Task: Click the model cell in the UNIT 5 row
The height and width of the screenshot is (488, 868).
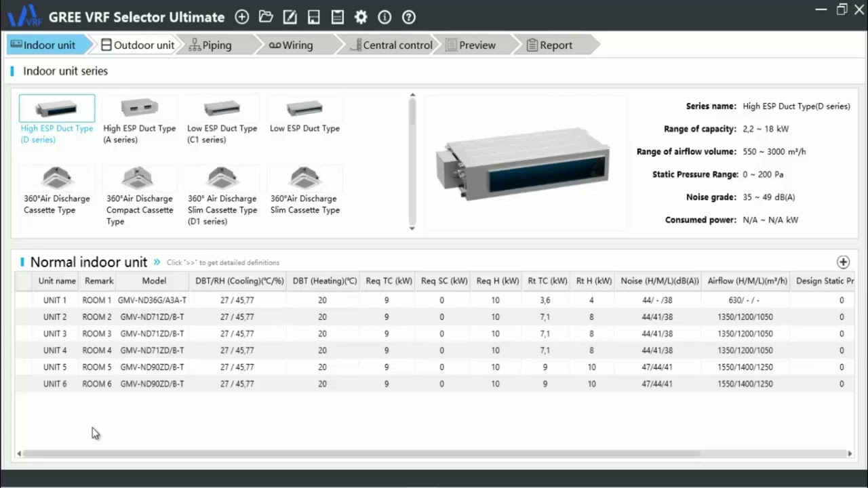Action: pos(152,367)
